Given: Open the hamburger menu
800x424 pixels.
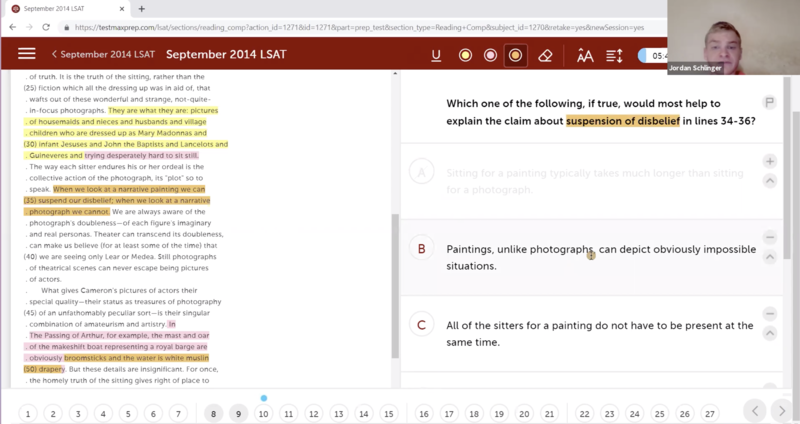Looking at the screenshot, I should (26, 54).
